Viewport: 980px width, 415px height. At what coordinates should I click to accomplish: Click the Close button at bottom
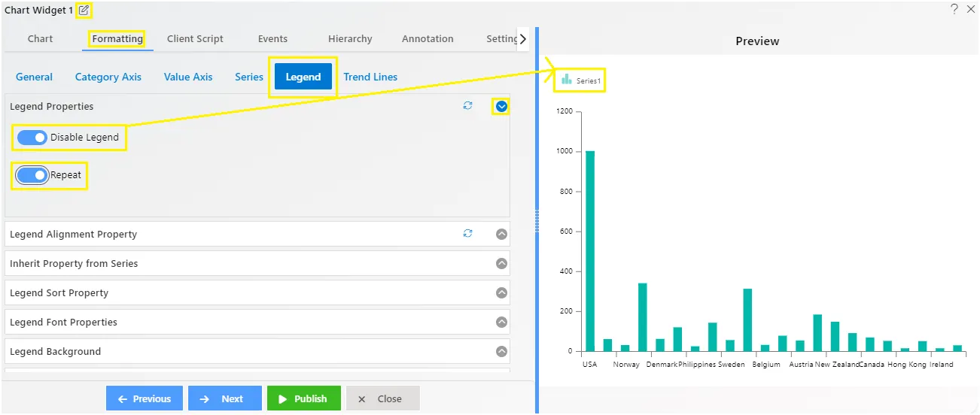coord(382,398)
